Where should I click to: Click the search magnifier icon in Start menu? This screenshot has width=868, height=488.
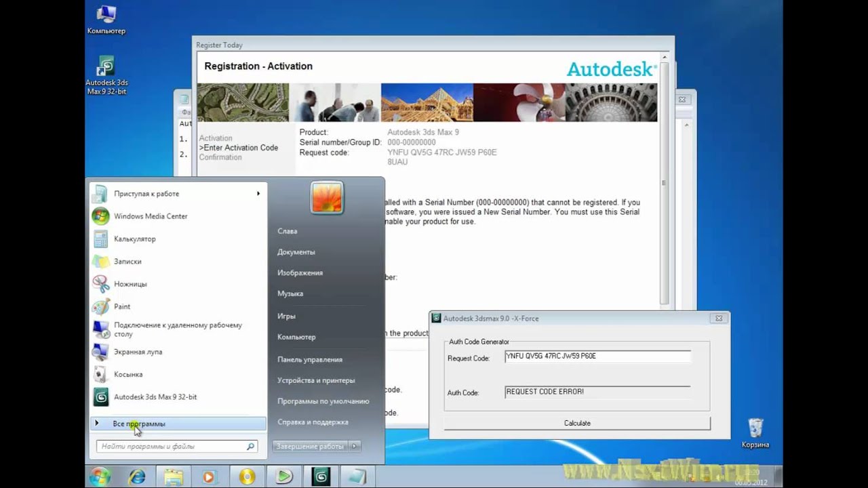point(250,447)
